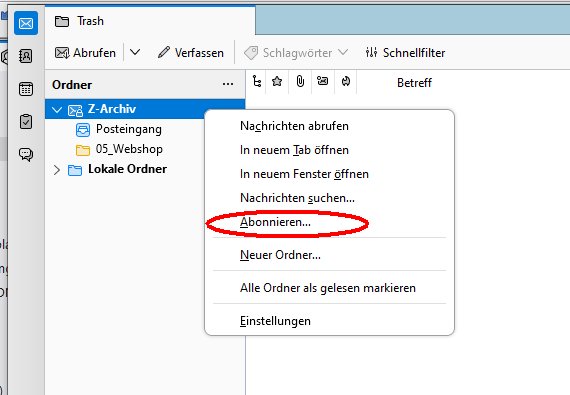Sort by attachment column icon
This screenshot has width=570, height=395.
click(300, 81)
